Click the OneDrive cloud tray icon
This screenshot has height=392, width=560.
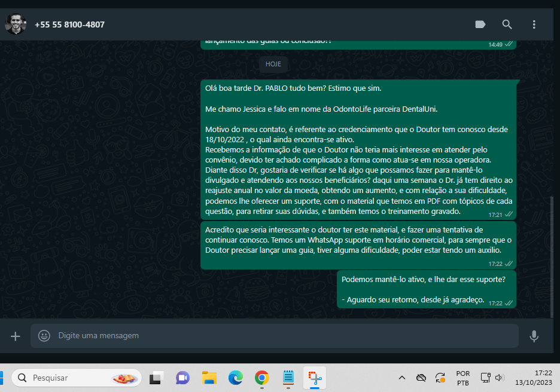tap(421, 378)
